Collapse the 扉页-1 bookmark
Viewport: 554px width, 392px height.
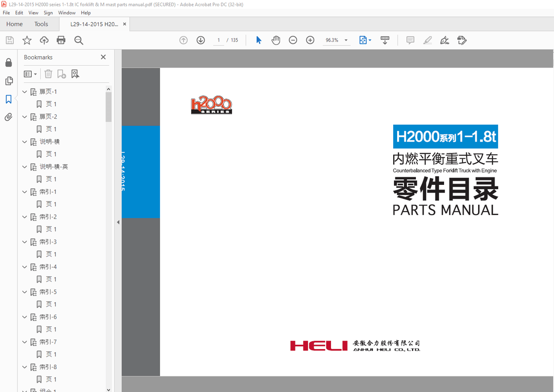25,91
